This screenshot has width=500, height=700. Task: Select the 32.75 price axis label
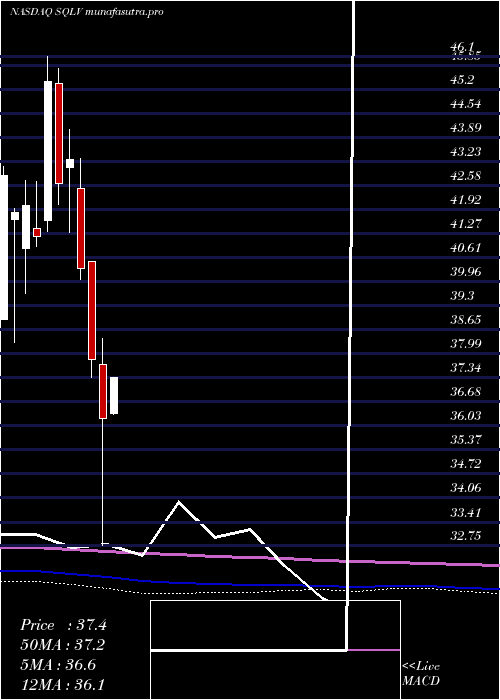pyautogui.click(x=466, y=536)
